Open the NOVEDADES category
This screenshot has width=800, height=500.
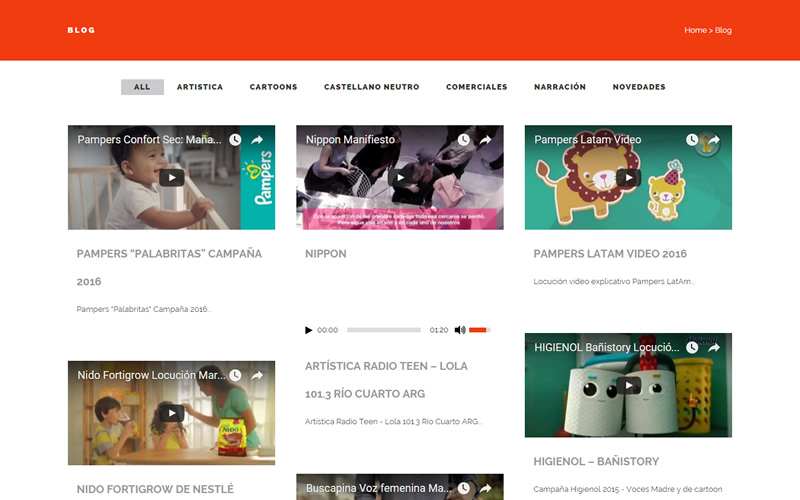click(639, 87)
